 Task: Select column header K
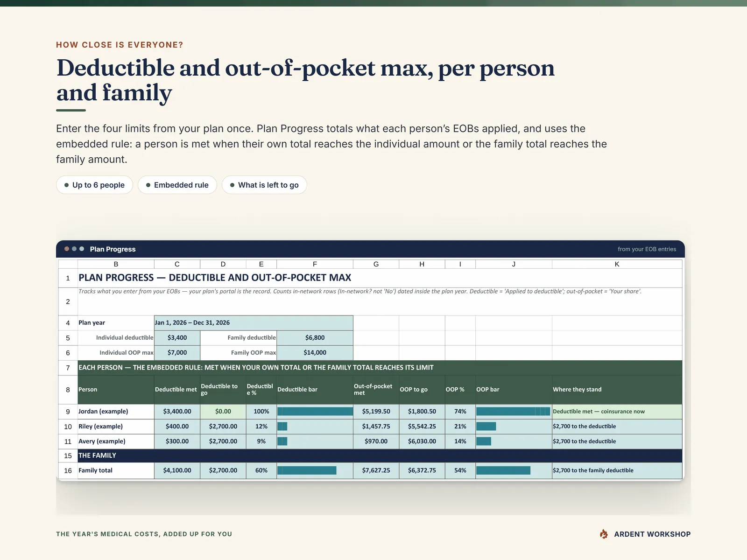pyautogui.click(x=617, y=264)
